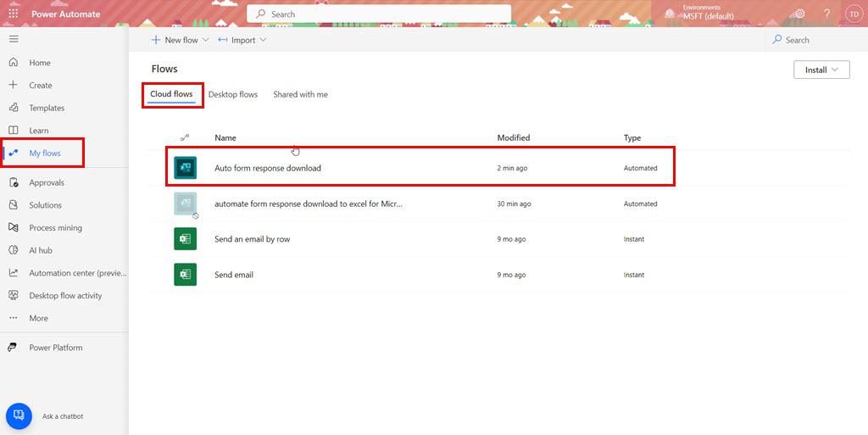Click the '30 min ago' modified value
The image size is (868, 435).
(514, 204)
